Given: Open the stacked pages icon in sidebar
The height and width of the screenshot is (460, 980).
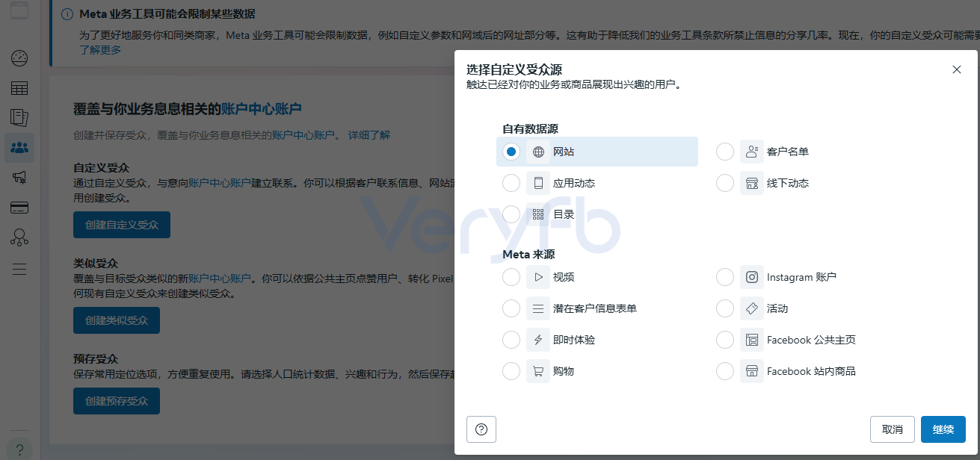Looking at the screenshot, I should 19,118.
